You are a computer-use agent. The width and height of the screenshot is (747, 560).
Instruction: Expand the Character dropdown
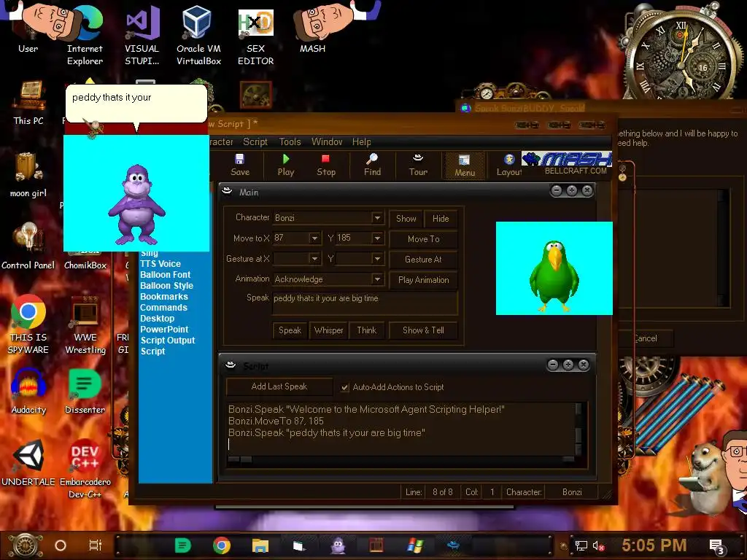click(377, 218)
